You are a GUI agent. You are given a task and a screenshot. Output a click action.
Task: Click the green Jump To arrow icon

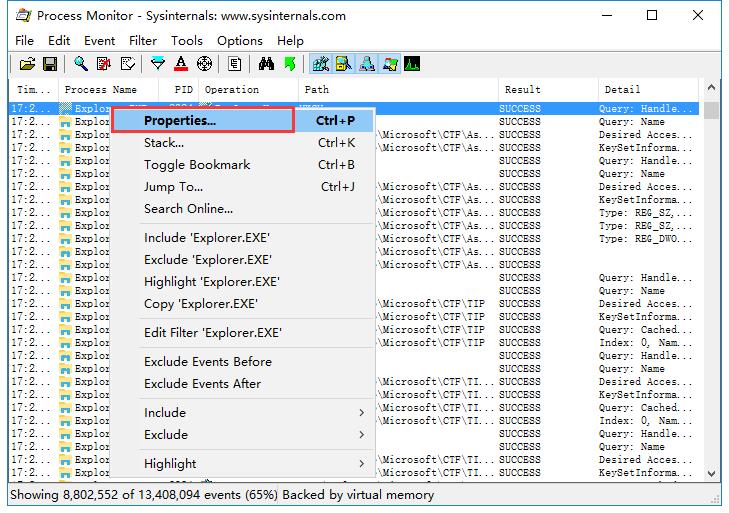289,65
